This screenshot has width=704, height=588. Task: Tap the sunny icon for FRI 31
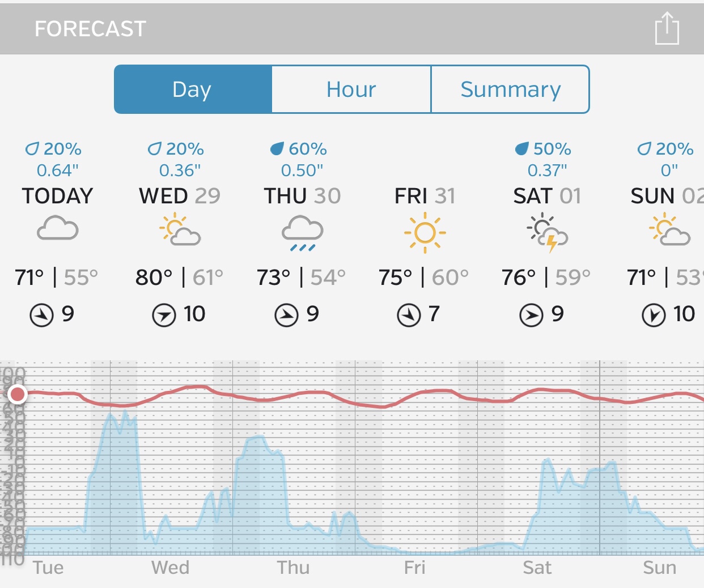(x=425, y=232)
